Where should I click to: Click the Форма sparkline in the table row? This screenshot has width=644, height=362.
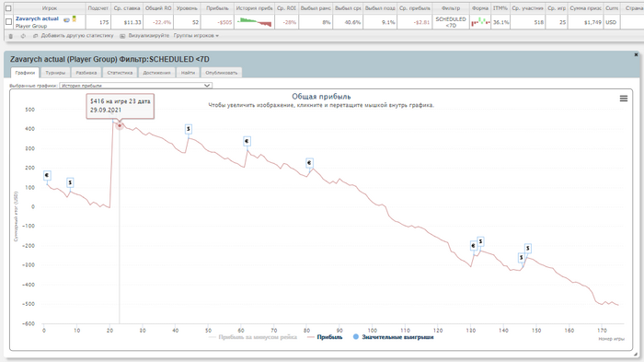pyautogui.click(x=480, y=22)
